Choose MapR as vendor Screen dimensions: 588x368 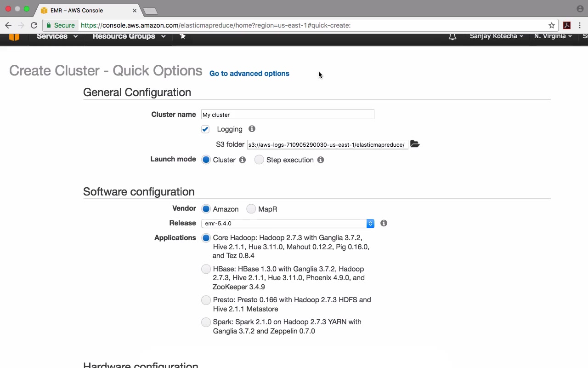tap(251, 209)
